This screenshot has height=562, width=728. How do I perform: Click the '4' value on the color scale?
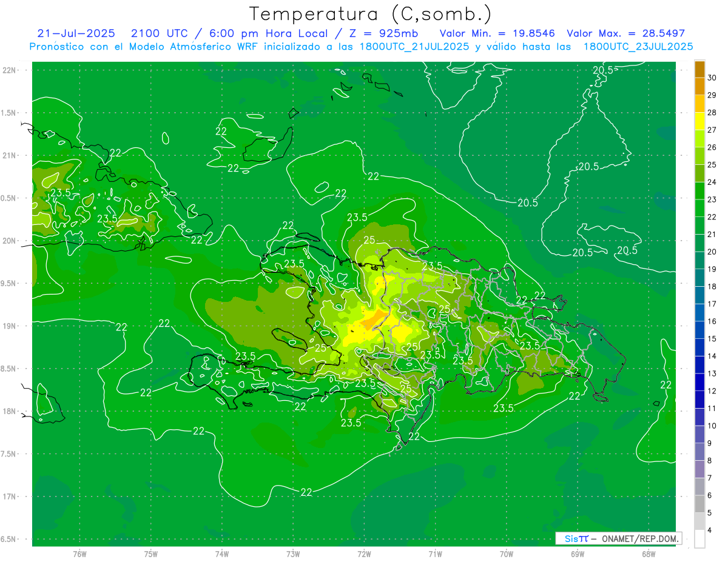pos(710,530)
